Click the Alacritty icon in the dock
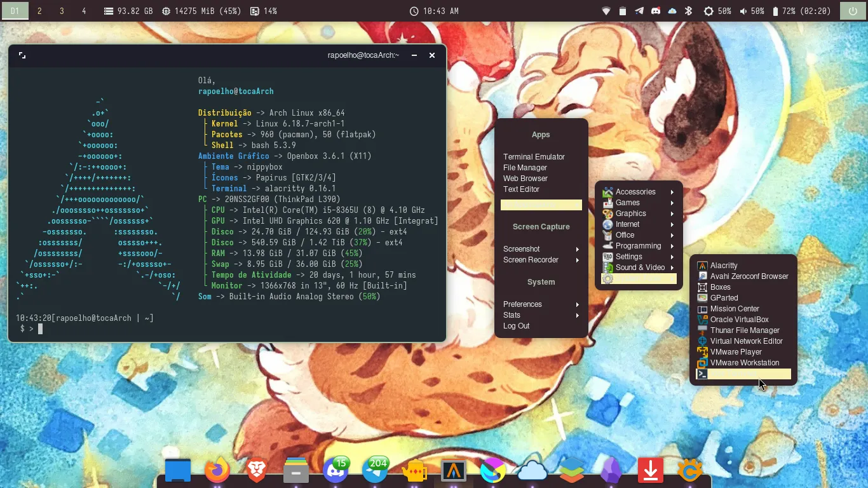Image resolution: width=868 pixels, height=488 pixels. pyautogui.click(x=454, y=471)
